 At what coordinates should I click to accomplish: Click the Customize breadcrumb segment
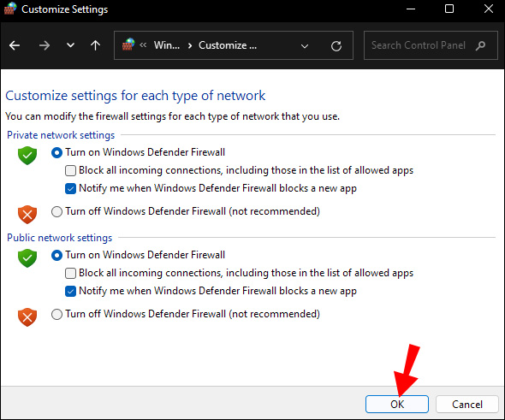228,45
